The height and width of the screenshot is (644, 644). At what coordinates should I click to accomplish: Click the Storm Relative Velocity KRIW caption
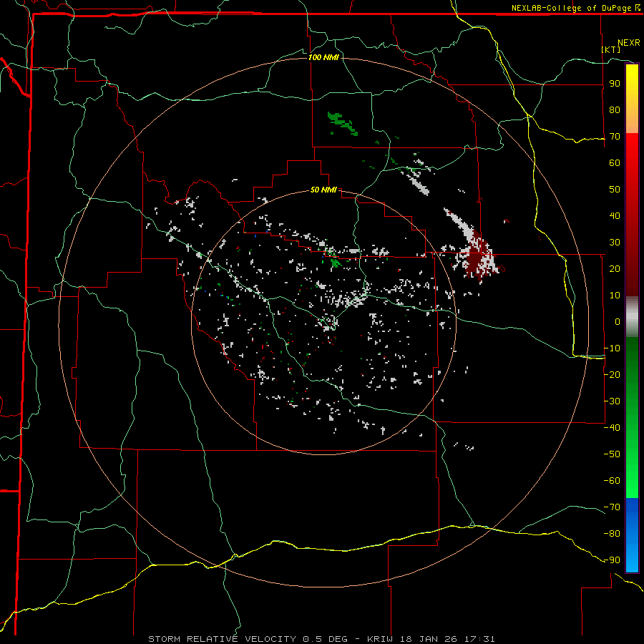pyautogui.click(x=321, y=639)
